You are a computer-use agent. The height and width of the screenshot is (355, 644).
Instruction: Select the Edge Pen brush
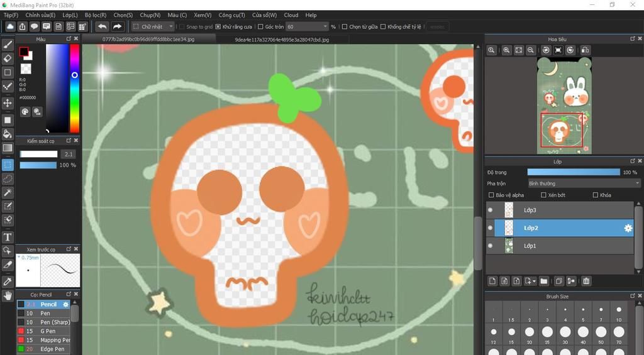pyautogui.click(x=44, y=349)
